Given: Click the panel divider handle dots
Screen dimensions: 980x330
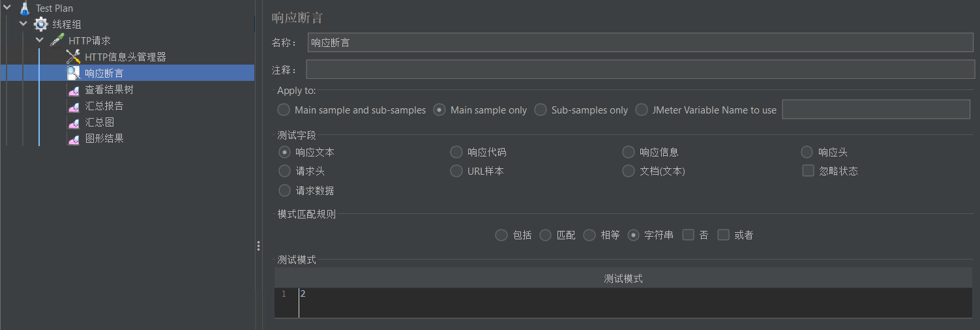Looking at the screenshot, I should (258, 246).
